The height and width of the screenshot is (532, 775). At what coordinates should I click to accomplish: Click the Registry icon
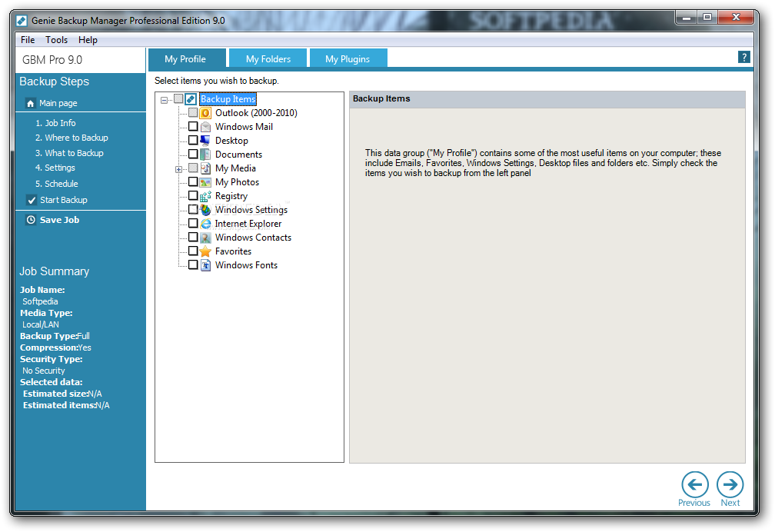pyautogui.click(x=205, y=196)
